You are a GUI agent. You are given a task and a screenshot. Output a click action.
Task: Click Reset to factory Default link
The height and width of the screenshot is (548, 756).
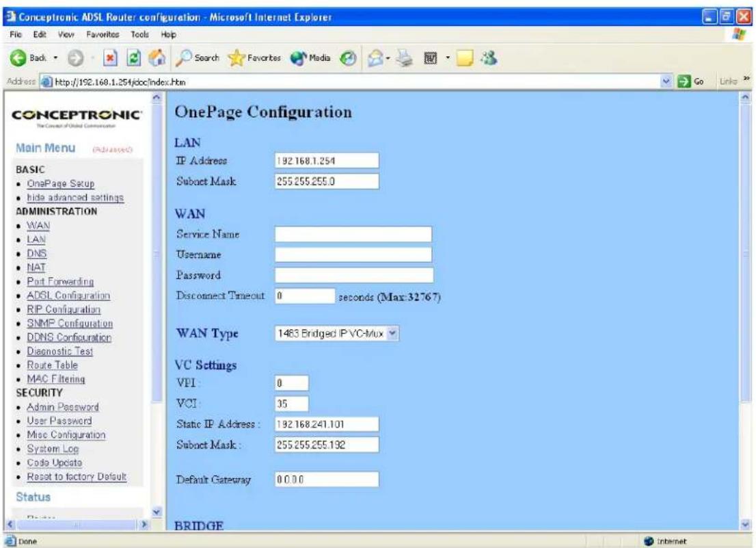tap(77, 477)
